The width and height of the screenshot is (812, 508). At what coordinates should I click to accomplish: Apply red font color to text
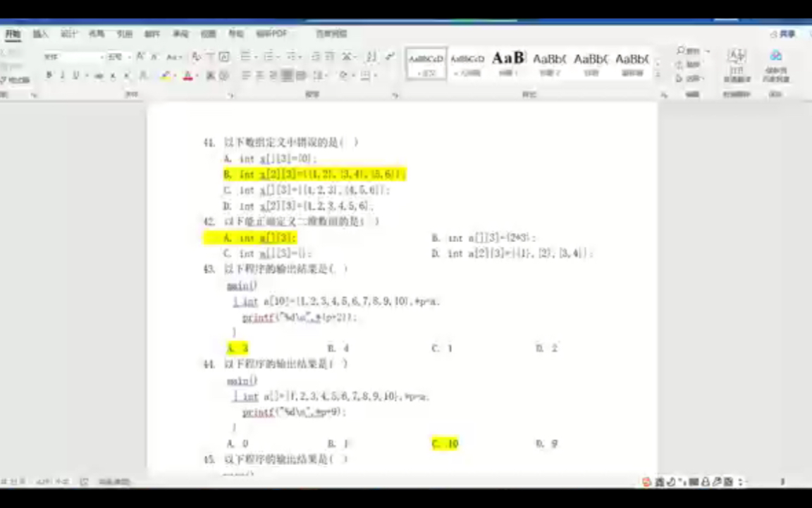[x=187, y=75]
